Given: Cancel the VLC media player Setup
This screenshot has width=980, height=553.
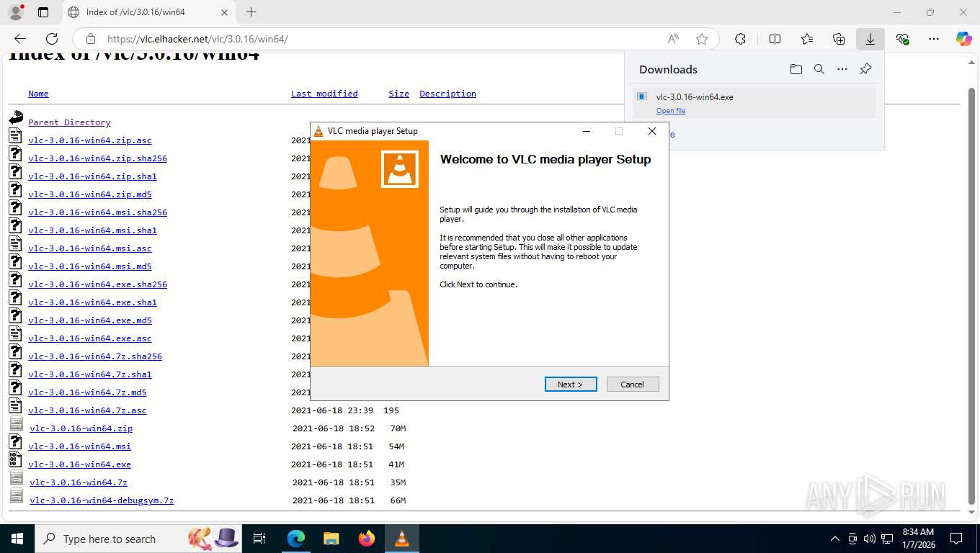Looking at the screenshot, I should [x=633, y=384].
